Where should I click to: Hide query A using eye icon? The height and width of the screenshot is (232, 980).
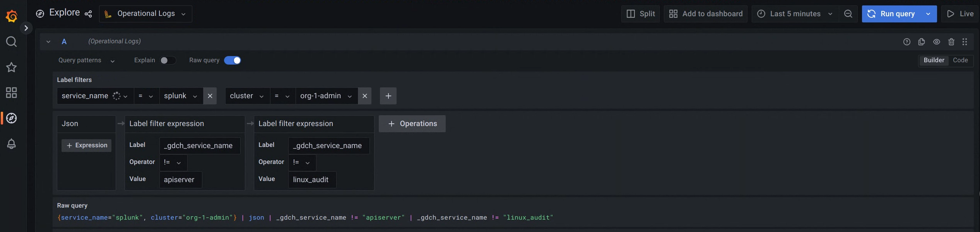[937, 42]
